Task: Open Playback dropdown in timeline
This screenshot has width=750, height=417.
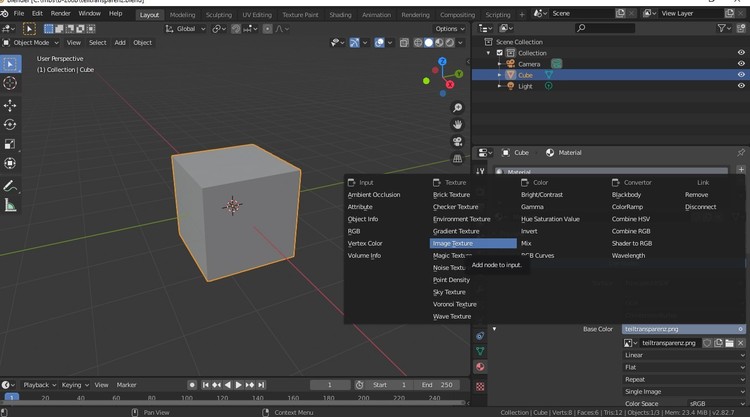Action: coord(40,385)
